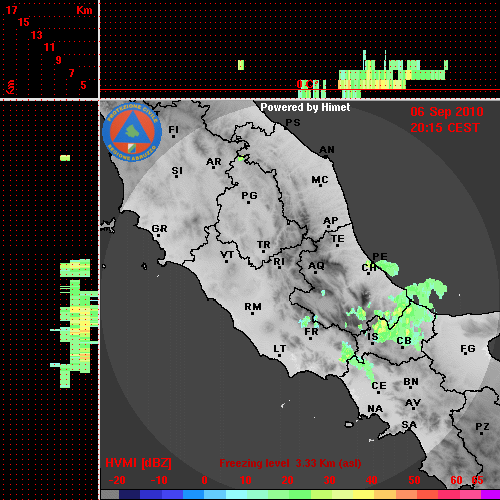Click the Powered by Himet text

point(305,107)
